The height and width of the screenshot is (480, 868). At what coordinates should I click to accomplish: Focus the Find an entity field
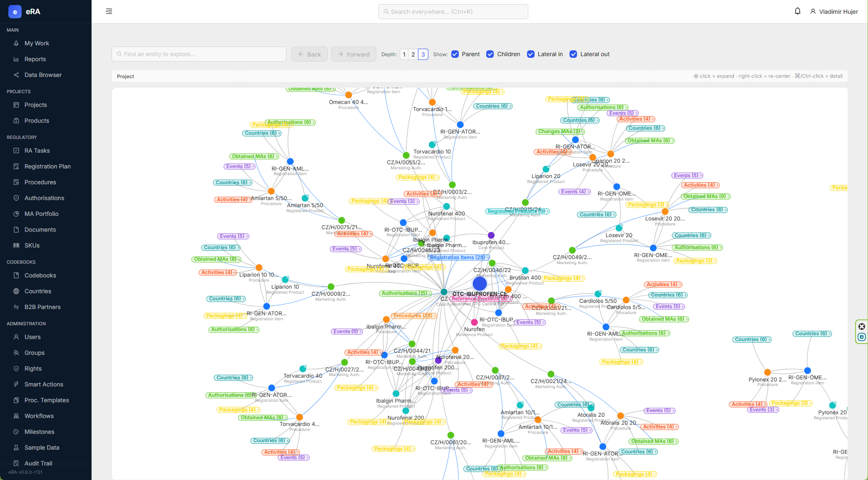click(199, 54)
